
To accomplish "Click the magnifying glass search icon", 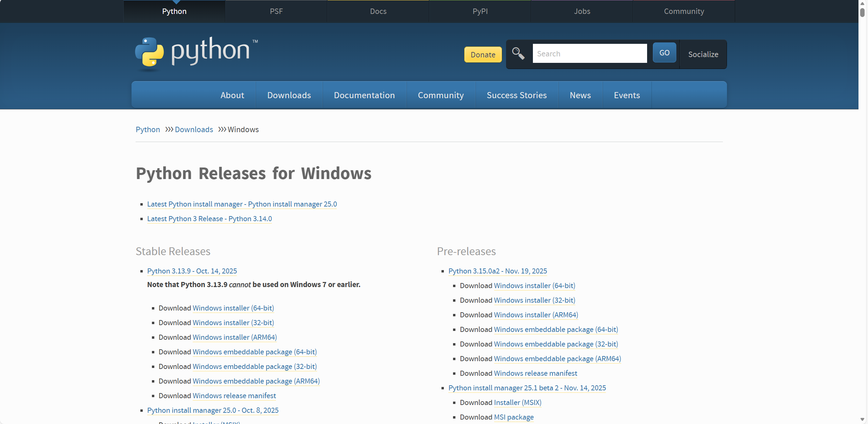I will click(518, 54).
